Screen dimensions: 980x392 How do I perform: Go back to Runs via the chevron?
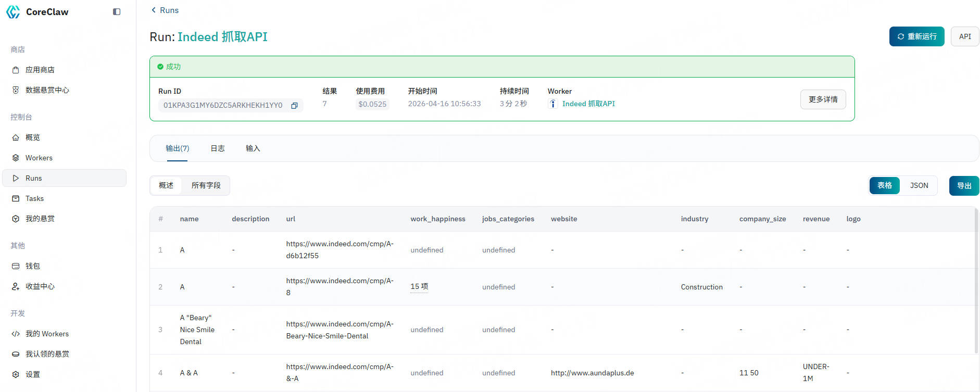[x=154, y=10]
